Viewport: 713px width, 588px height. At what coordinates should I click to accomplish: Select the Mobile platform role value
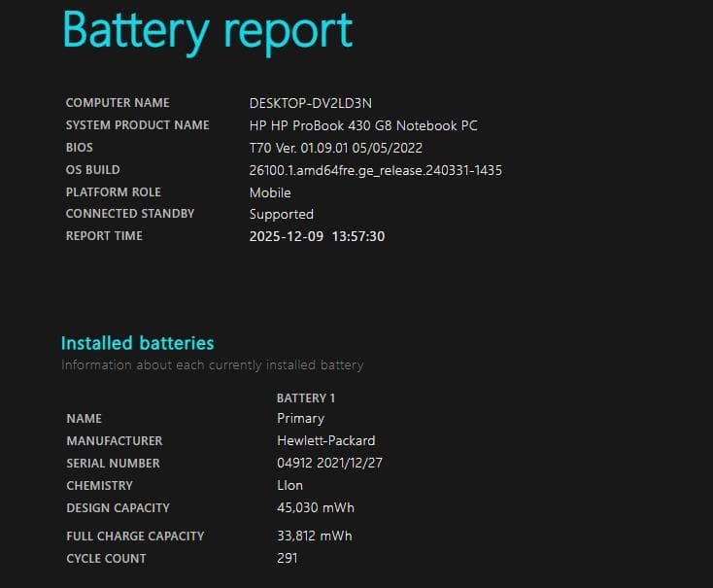270,192
